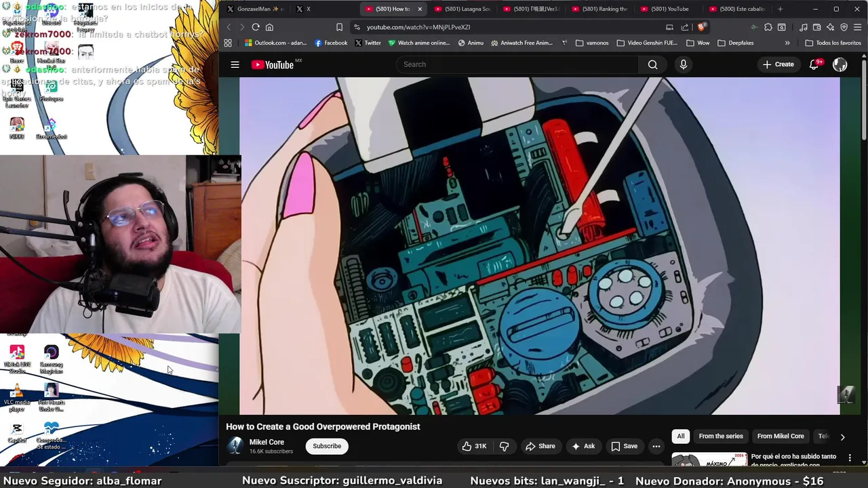The image size is (868, 488).
Task: Open the music note icon in browser toolbar
Action: pos(804,27)
